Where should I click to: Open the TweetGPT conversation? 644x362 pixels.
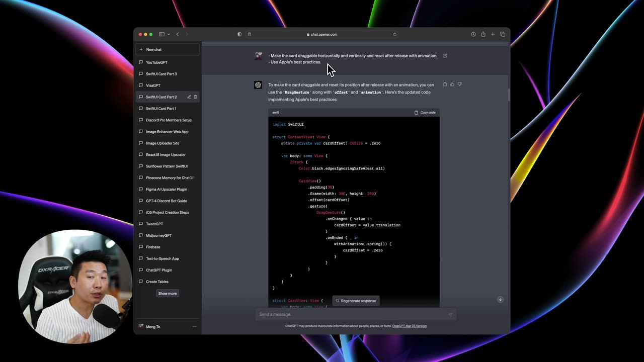168,224
